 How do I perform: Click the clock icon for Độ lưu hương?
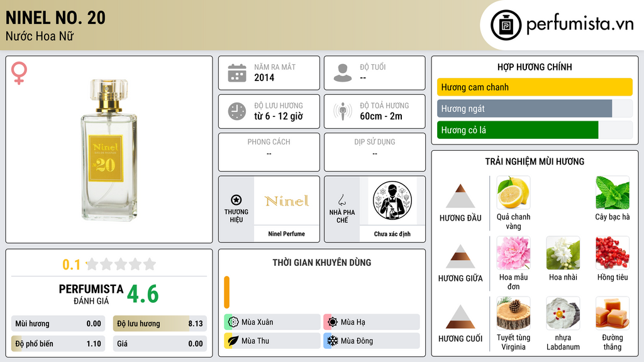pos(237,111)
